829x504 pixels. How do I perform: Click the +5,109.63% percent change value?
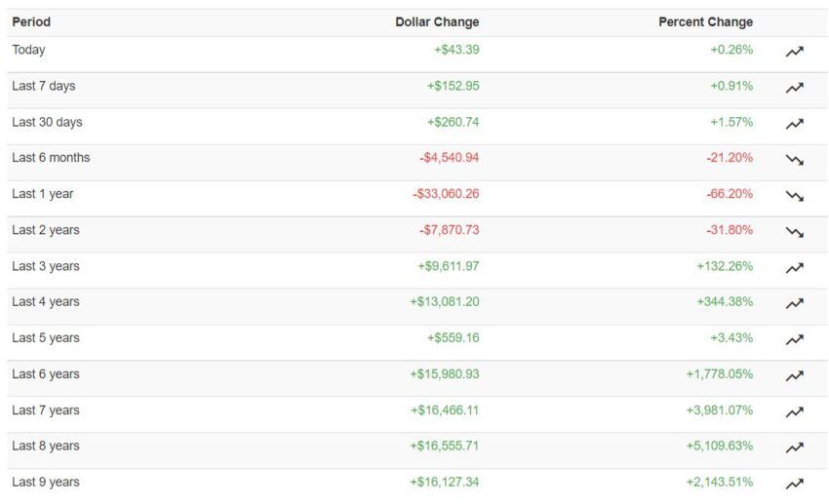click(x=719, y=446)
